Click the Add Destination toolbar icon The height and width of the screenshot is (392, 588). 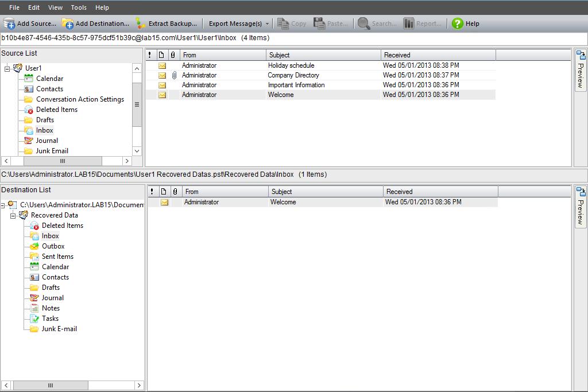point(68,24)
